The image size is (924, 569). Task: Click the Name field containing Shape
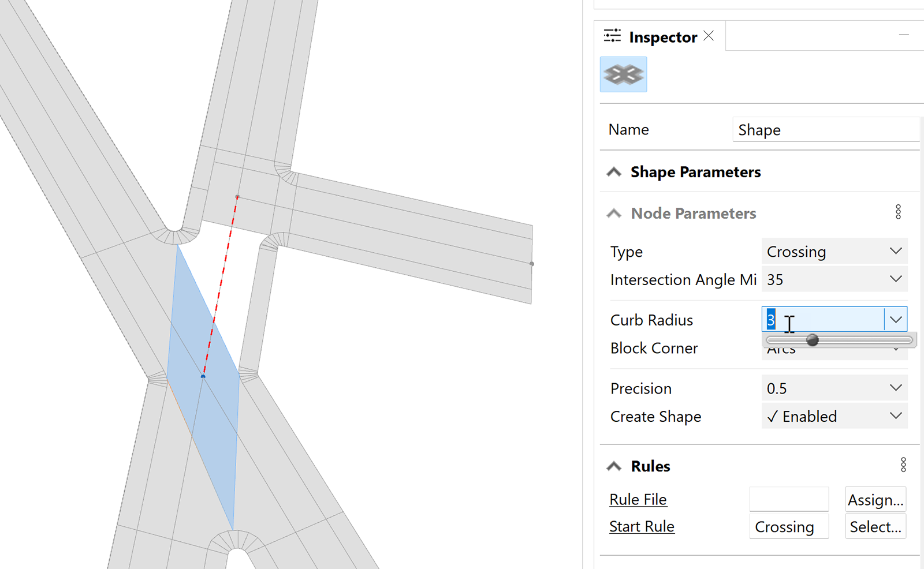[x=825, y=130]
